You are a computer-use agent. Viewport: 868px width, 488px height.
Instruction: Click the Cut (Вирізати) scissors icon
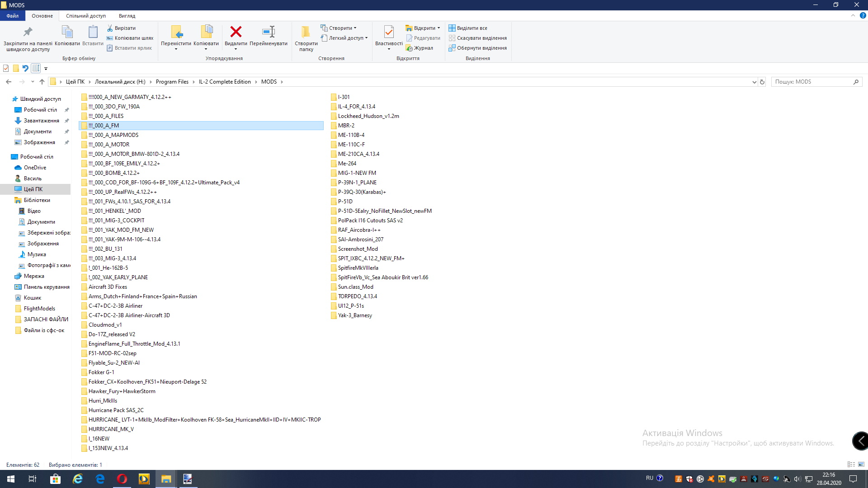110,28
